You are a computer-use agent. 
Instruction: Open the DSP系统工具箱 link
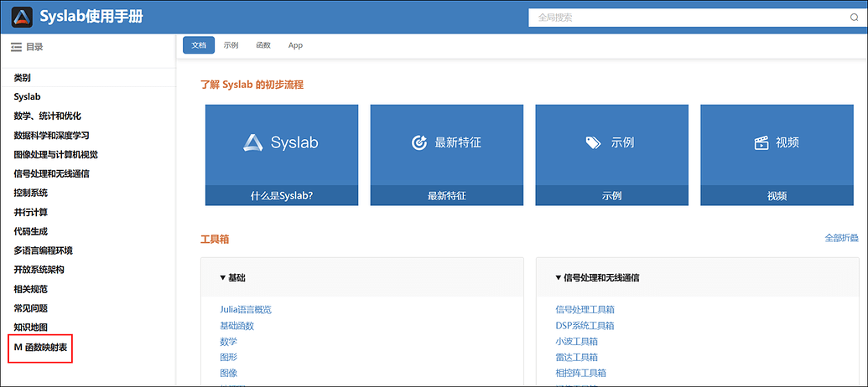[x=585, y=326]
